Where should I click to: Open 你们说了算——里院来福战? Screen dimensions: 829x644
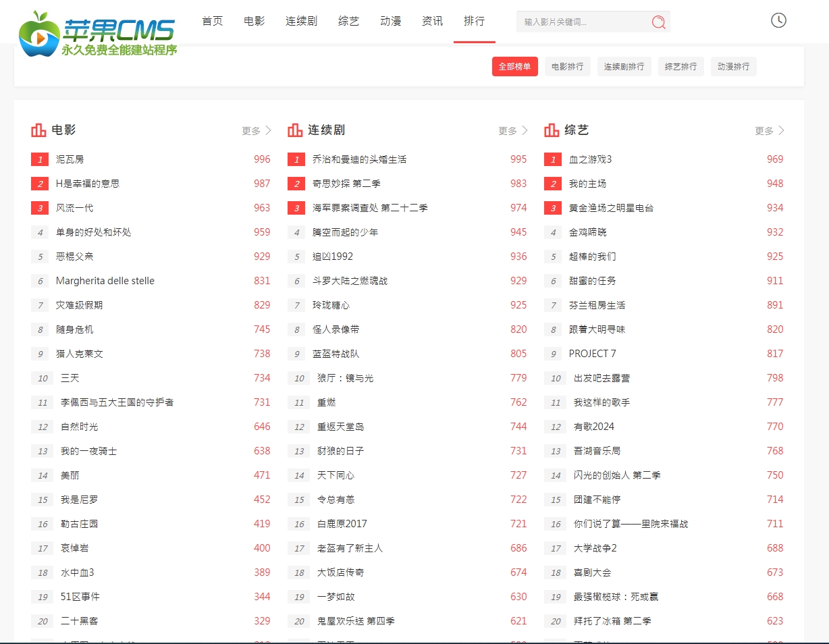[631, 524]
